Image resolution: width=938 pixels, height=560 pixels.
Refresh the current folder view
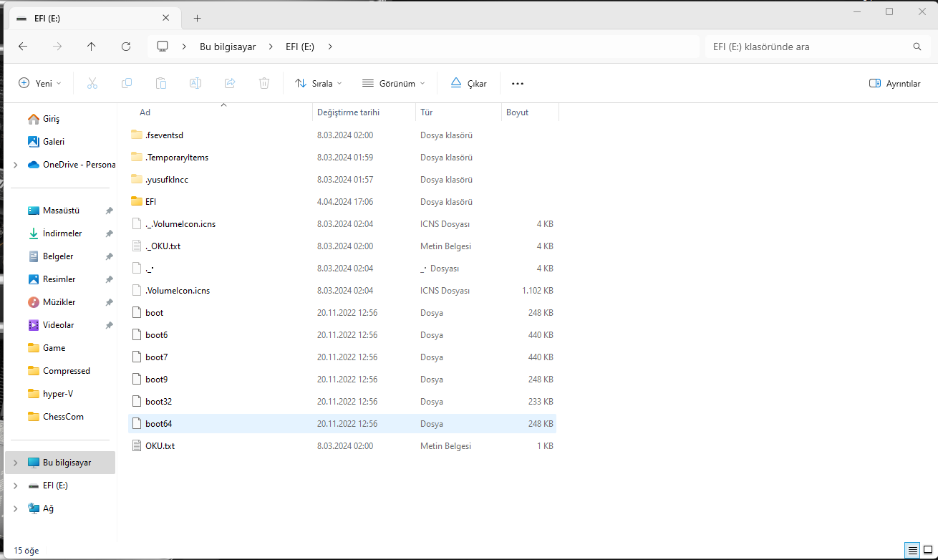(x=126, y=47)
